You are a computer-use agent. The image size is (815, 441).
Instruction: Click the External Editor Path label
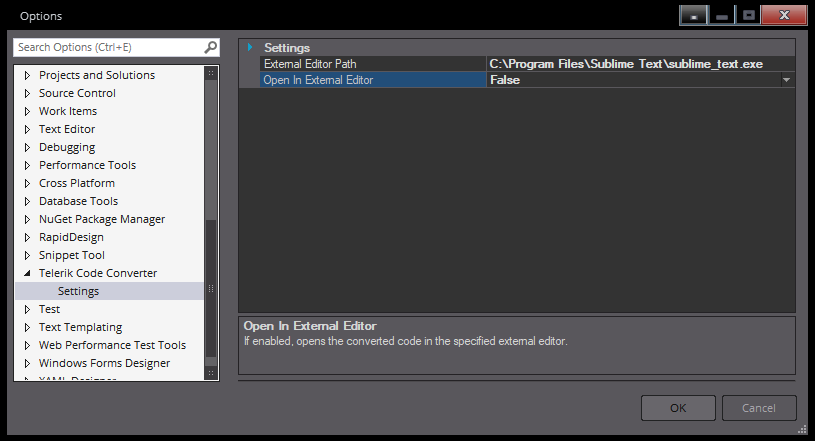(310, 64)
